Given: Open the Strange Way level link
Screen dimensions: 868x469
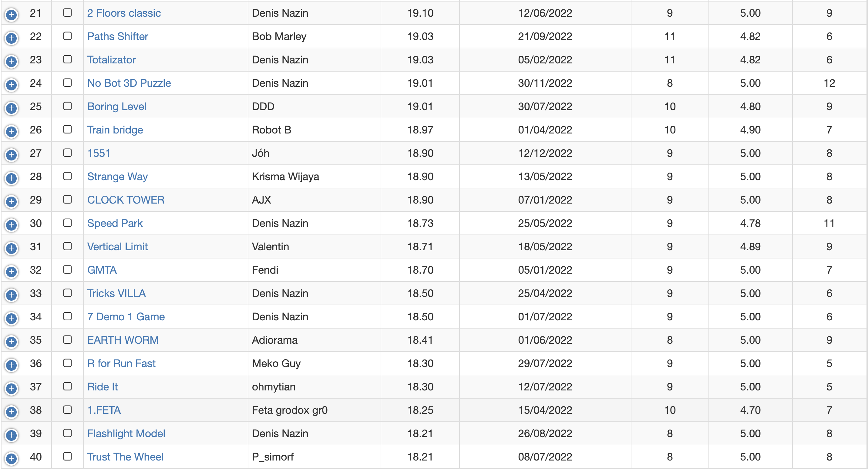Looking at the screenshot, I should tap(117, 177).
